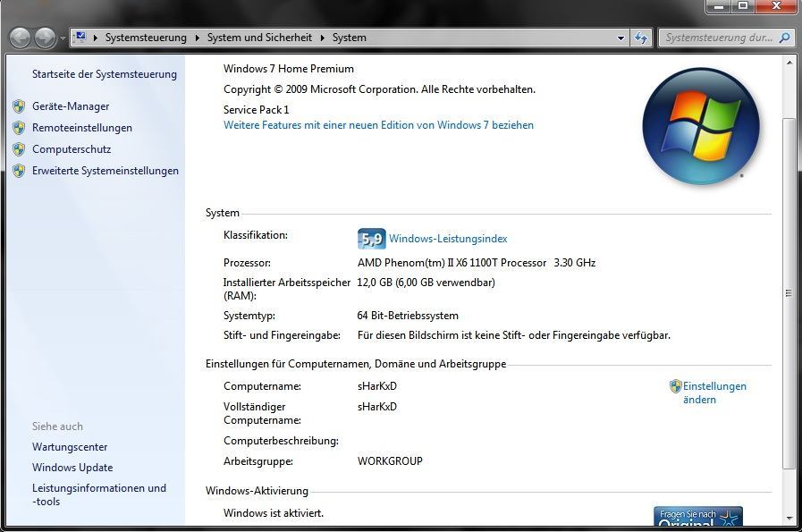Screen dimensions: 802x532
Task: Click the Control Panel icon in address bar
Action: pos(80,38)
